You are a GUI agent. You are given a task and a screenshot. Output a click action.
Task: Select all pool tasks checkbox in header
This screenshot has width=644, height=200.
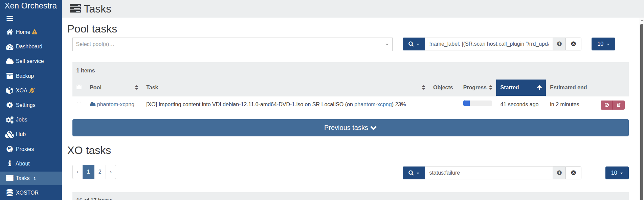click(79, 87)
